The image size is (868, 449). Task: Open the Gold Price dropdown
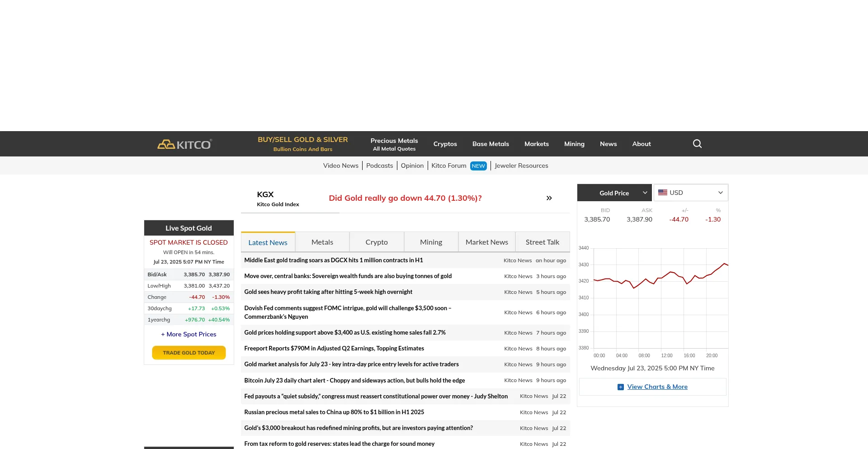614,193
